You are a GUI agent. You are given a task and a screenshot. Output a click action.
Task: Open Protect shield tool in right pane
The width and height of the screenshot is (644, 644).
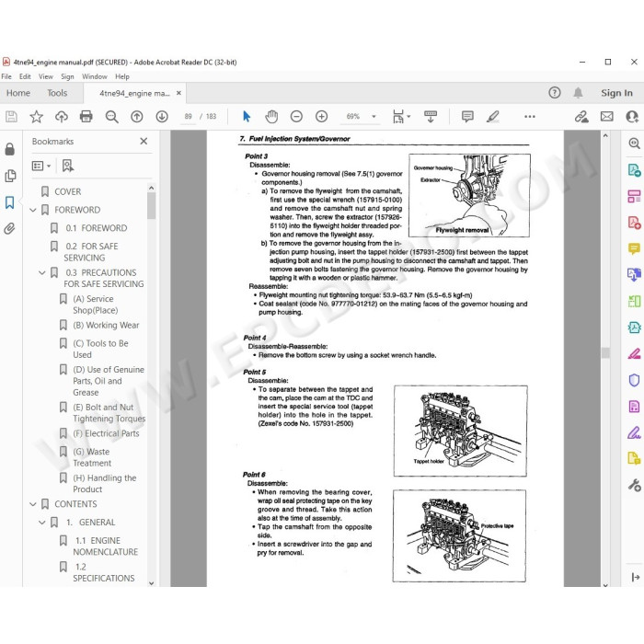pyautogui.click(x=634, y=380)
